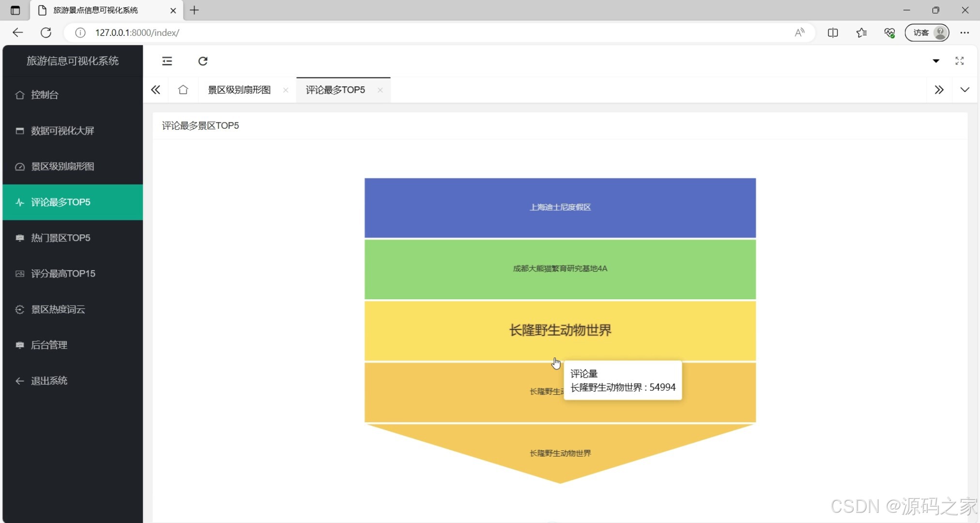The width and height of the screenshot is (980, 523).
Task: Switch to the 景区级别扇形图 tab
Action: tap(239, 90)
